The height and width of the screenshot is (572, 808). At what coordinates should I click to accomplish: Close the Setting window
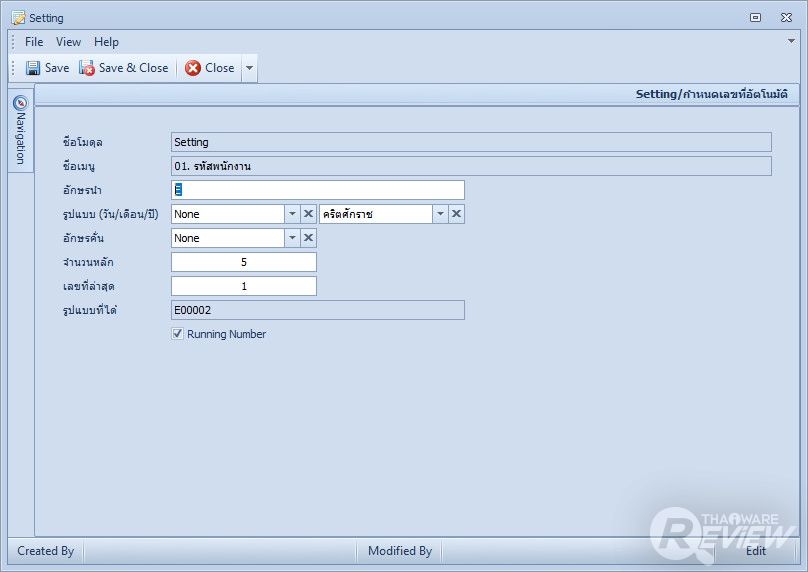[x=786, y=18]
